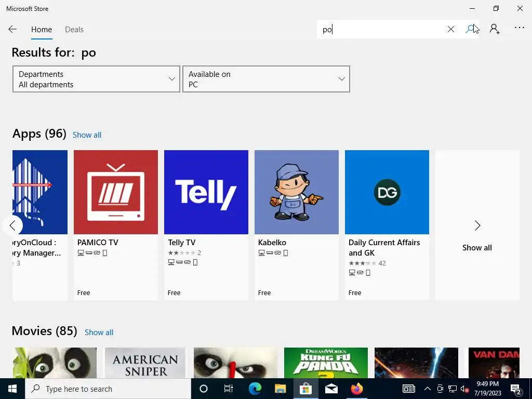Click the 42 ratings count on Daily Current Affairs
This screenshot has width=532, height=399.
click(x=382, y=263)
